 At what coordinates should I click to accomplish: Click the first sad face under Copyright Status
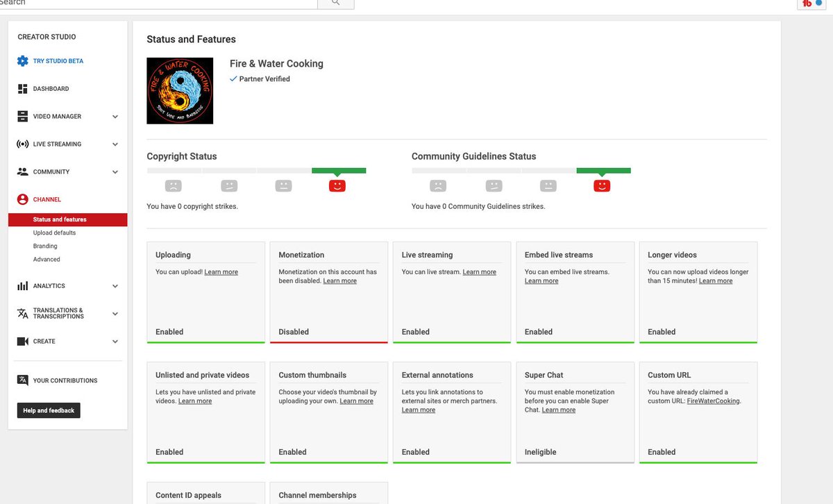click(x=173, y=186)
